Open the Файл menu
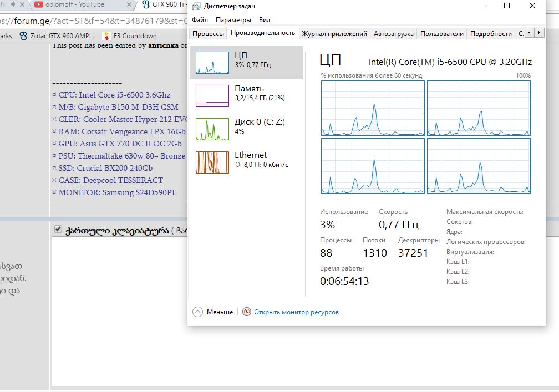 pos(200,20)
